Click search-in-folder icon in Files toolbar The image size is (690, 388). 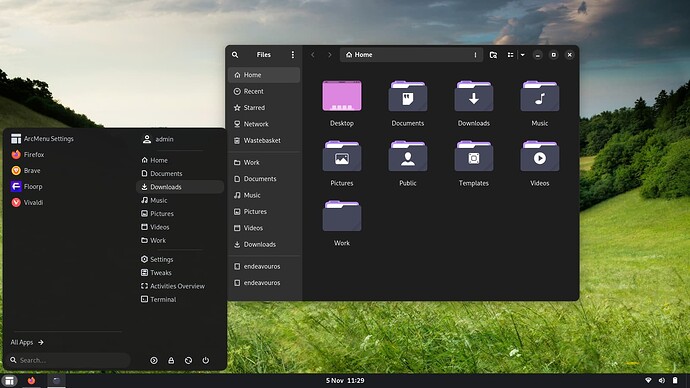click(x=493, y=55)
